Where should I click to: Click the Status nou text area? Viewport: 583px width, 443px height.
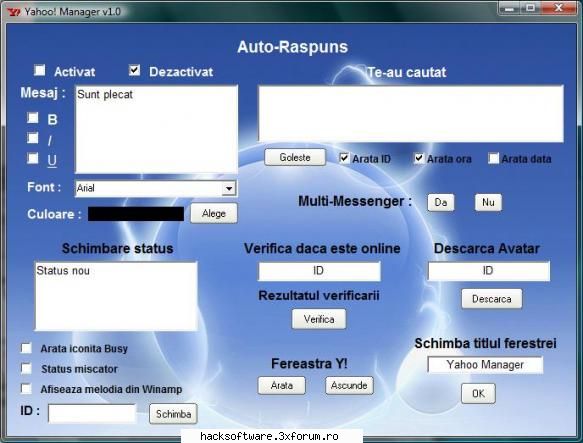click(116, 296)
